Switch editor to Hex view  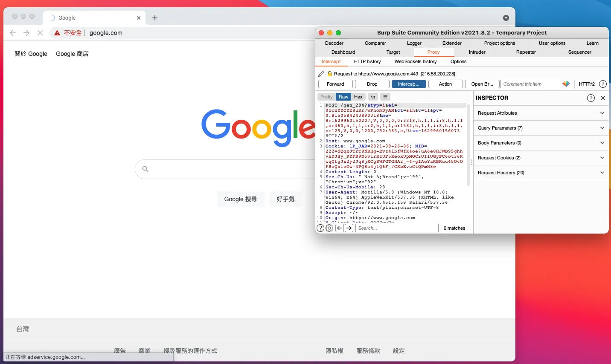tap(358, 97)
